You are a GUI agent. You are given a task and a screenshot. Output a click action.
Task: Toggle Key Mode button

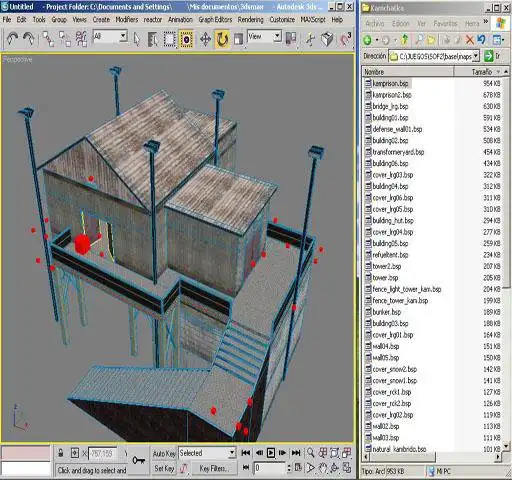[246, 467]
